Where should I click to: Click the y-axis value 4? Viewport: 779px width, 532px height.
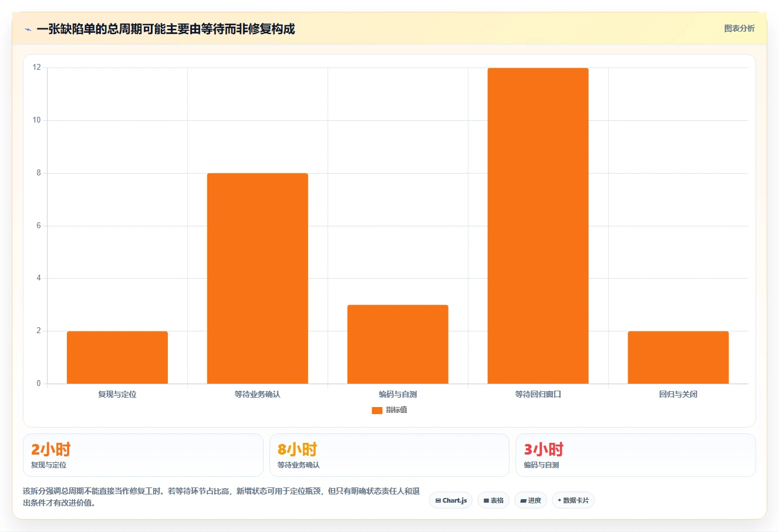point(39,278)
